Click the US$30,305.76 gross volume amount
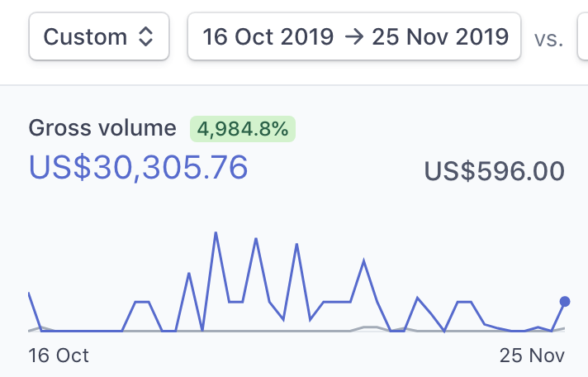The width and height of the screenshot is (588, 377). point(139,167)
